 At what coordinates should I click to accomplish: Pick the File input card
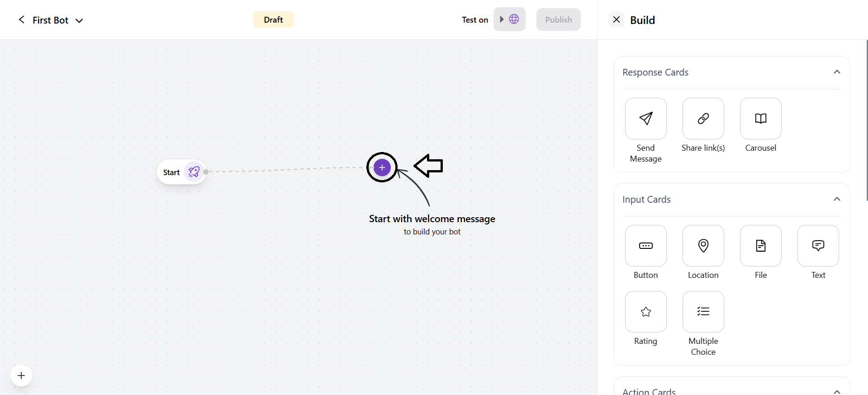[x=760, y=246]
